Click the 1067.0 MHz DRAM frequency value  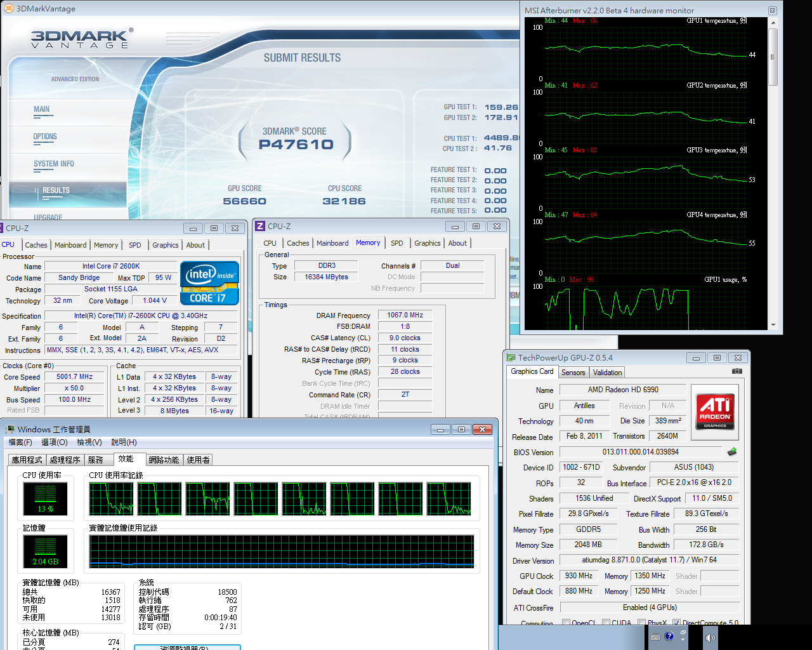click(405, 315)
